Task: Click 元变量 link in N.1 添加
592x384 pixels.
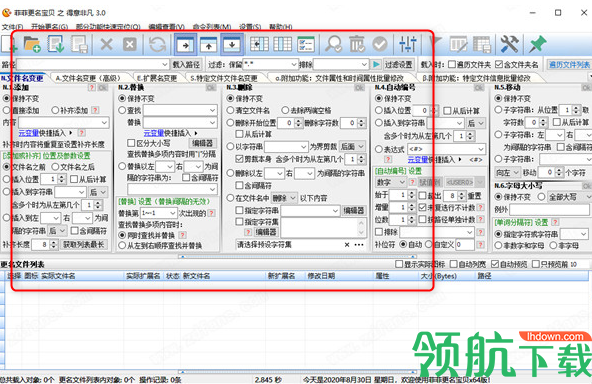Action: [29, 133]
